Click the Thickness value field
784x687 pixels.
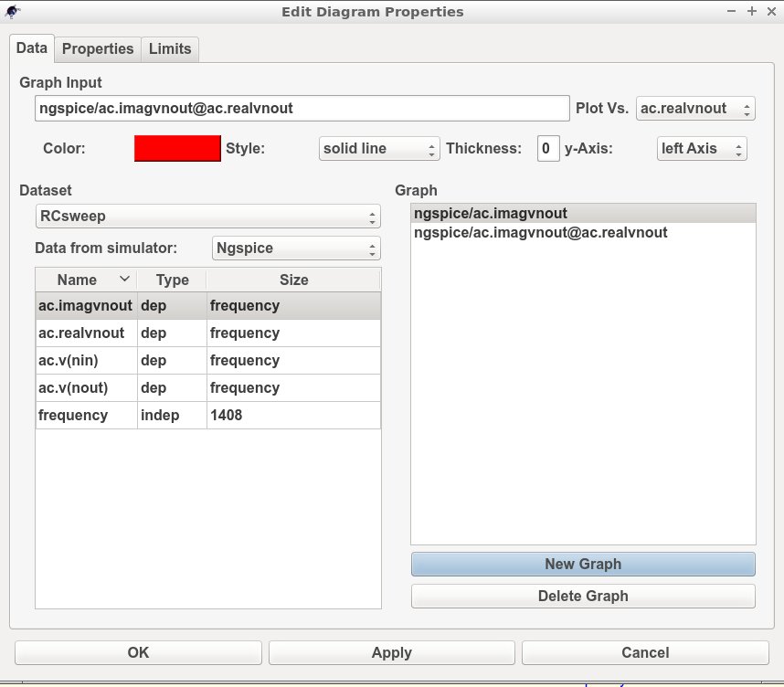click(x=548, y=149)
